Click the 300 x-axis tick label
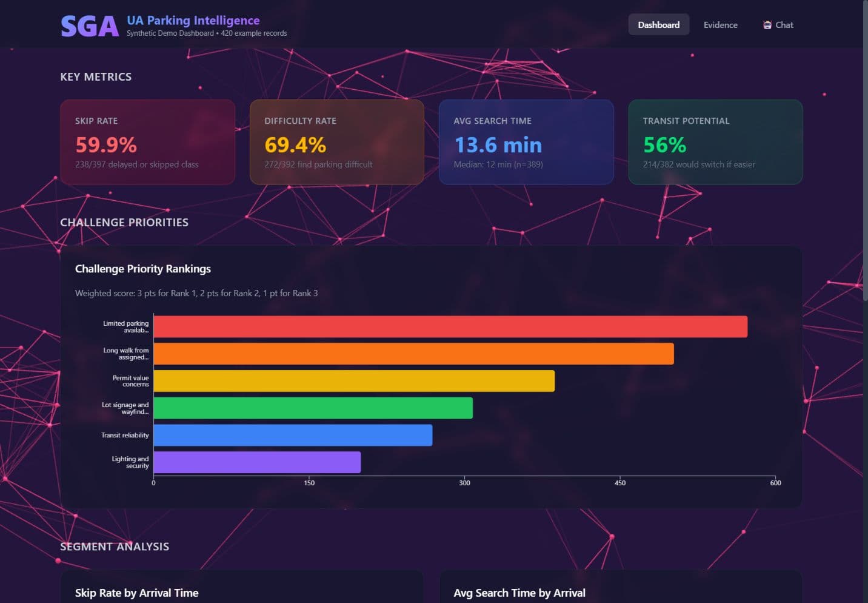Image resolution: width=868 pixels, height=603 pixels. [464, 483]
